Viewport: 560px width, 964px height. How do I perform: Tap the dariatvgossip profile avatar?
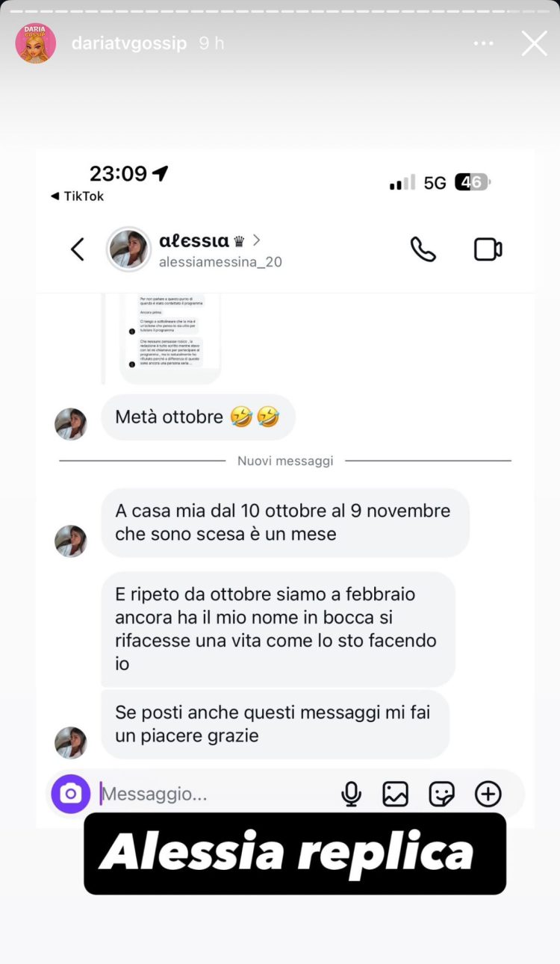coord(36,43)
